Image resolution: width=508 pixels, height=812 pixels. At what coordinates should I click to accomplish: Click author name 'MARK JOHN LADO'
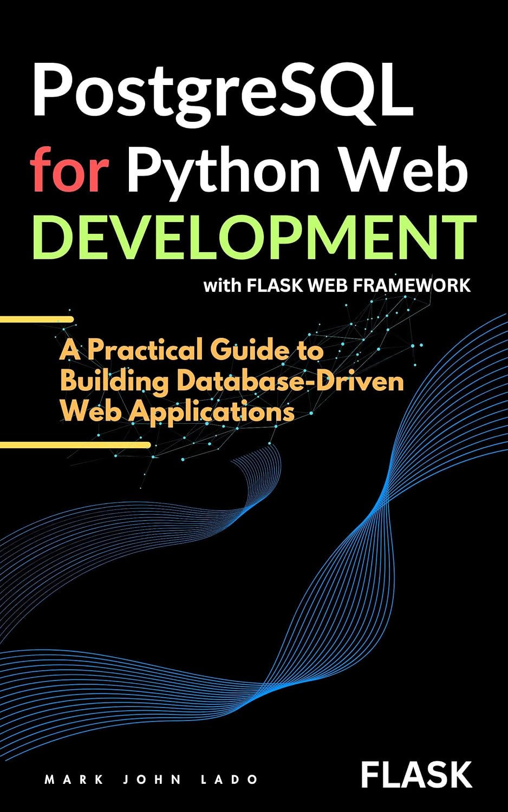point(151,780)
